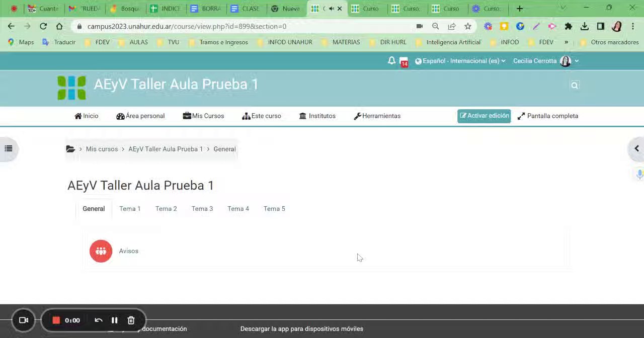The width and height of the screenshot is (644, 338).
Task: Go back in browser history
Action: (x=11, y=26)
